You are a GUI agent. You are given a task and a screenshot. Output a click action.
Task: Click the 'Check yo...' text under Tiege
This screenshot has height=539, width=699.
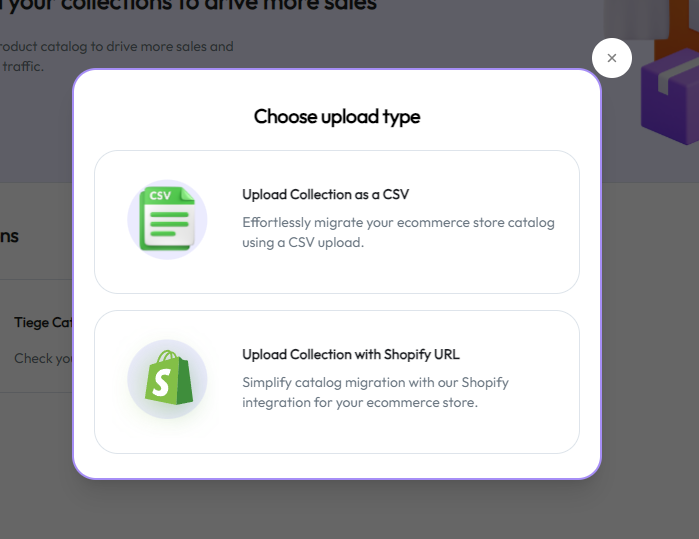click(40, 358)
